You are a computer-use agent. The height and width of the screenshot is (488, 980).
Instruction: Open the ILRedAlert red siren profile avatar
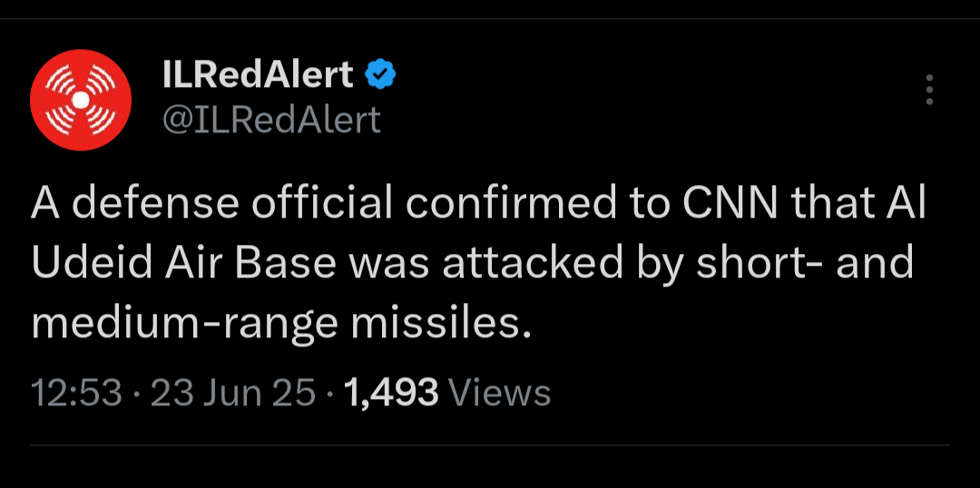[x=81, y=100]
